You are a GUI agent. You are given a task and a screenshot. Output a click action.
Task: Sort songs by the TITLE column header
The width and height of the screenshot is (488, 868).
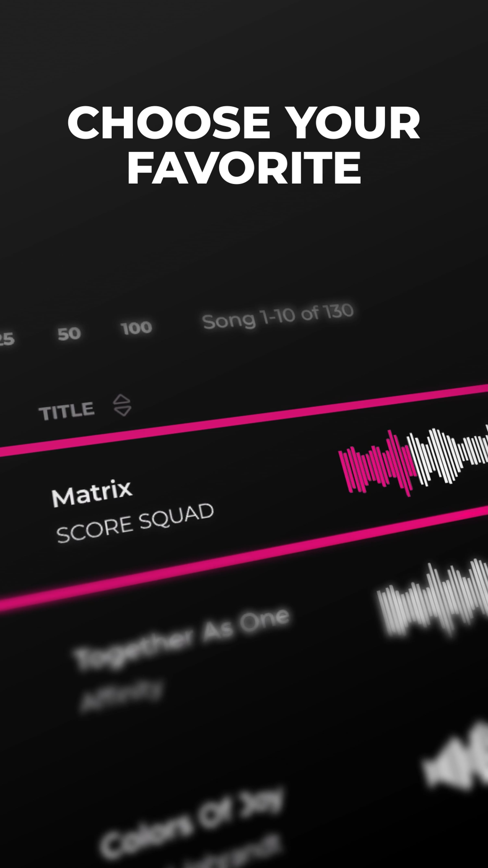66,411
